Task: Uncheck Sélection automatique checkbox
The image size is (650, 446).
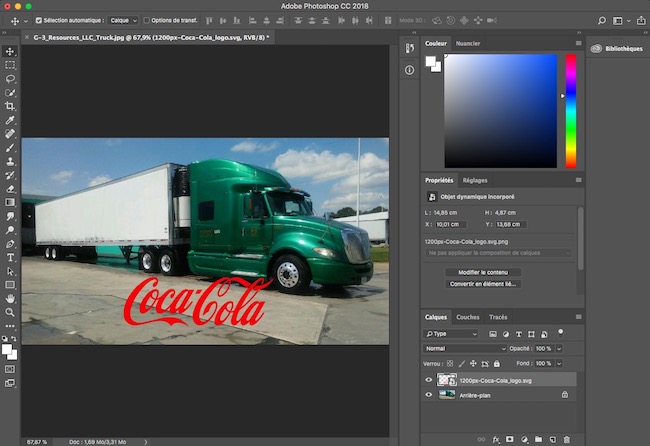Action: (39, 20)
